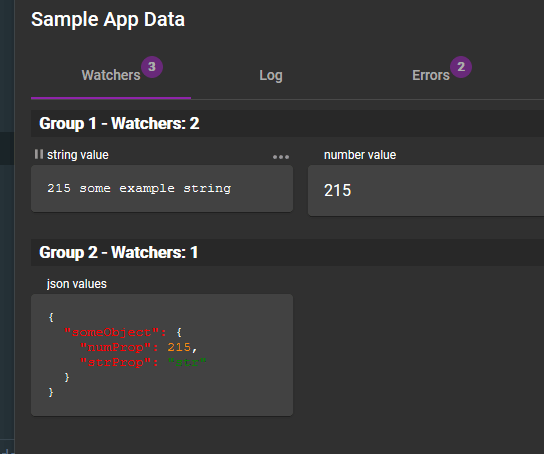Select the "json values" watcher label

[x=77, y=284]
